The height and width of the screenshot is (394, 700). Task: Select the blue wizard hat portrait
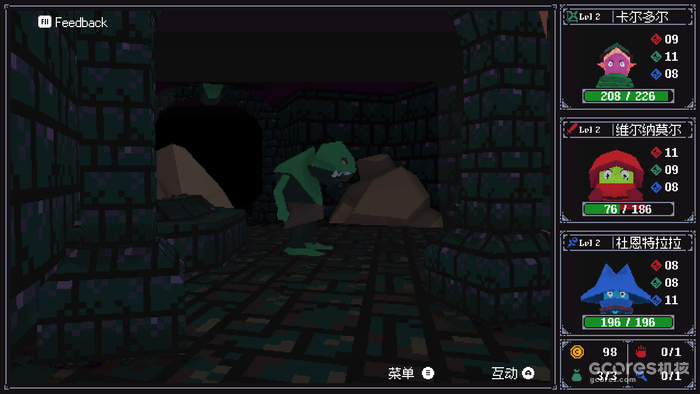point(616,289)
